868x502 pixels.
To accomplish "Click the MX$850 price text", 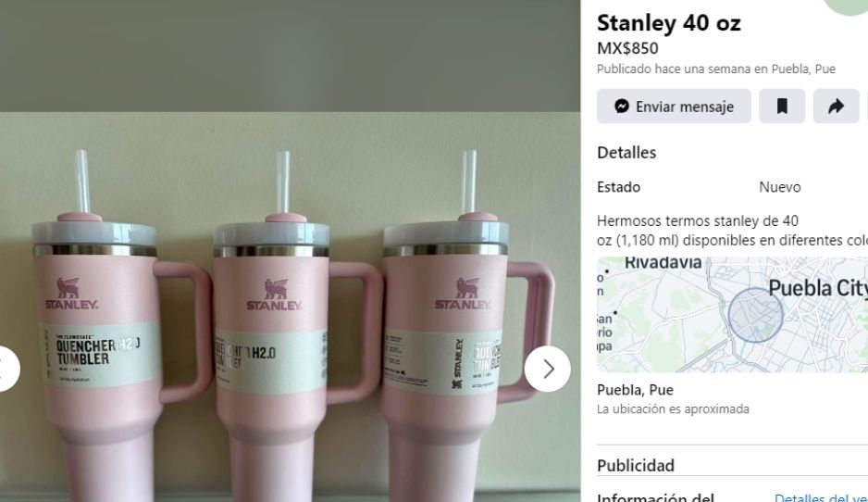I will tap(627, 48).
